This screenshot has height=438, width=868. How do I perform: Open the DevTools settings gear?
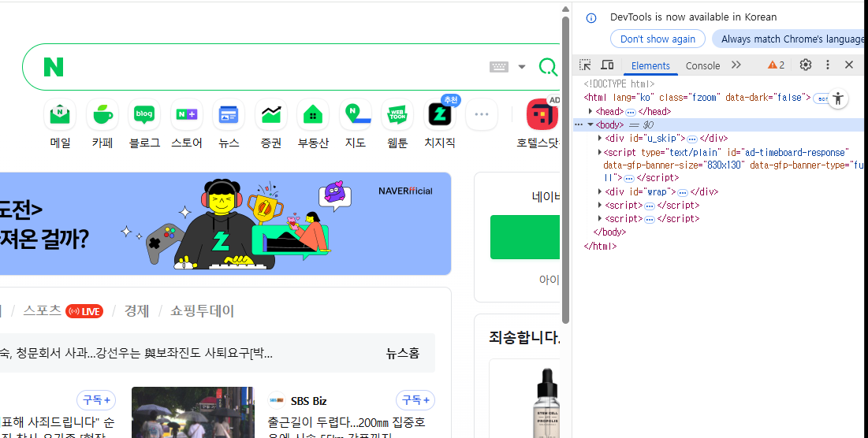[806, 65]
